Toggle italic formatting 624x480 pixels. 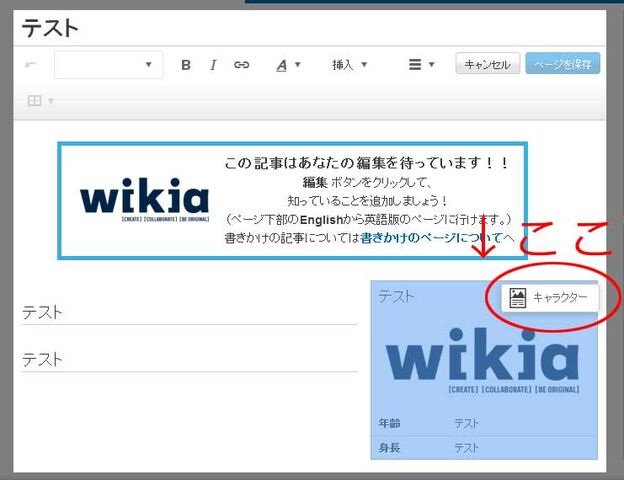click(x=213, y=64)
